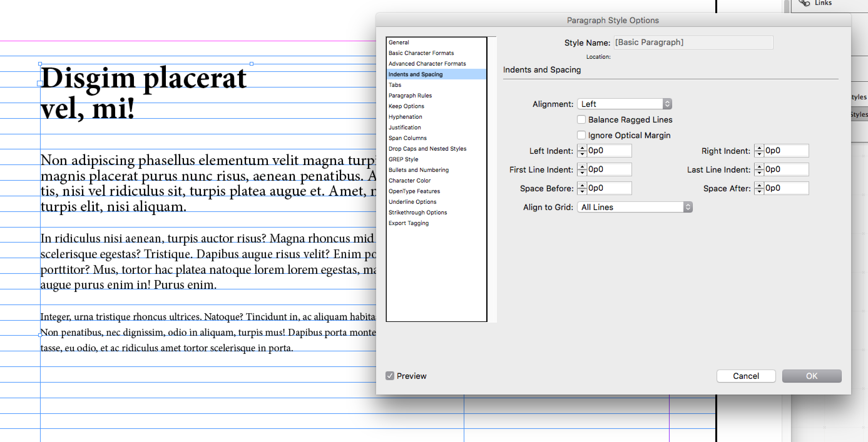Click the Right Indent value field
This screenshot has height=442, width=868.
click(x=786, y=150)
